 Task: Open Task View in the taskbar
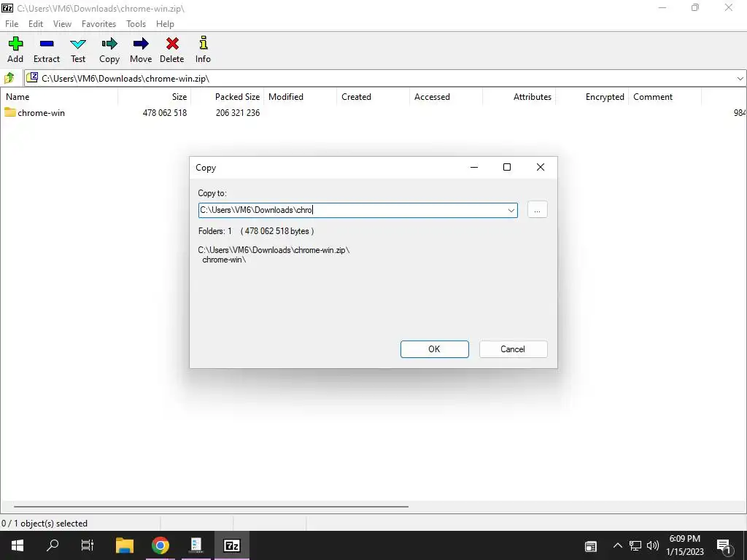coord(88,545)
